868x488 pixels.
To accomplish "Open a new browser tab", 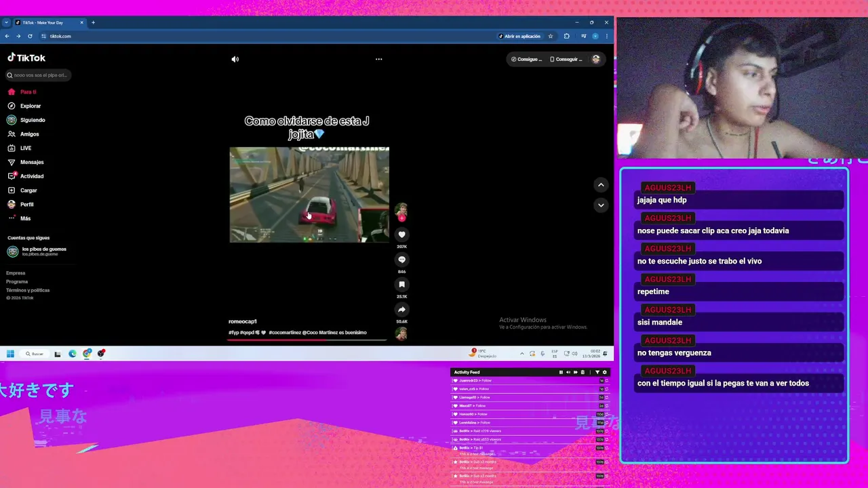I will (93, 22).
